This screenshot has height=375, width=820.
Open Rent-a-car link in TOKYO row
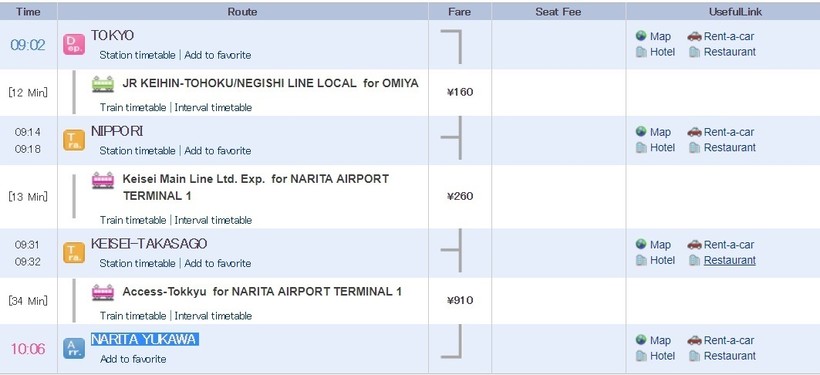tap(729, 36)
